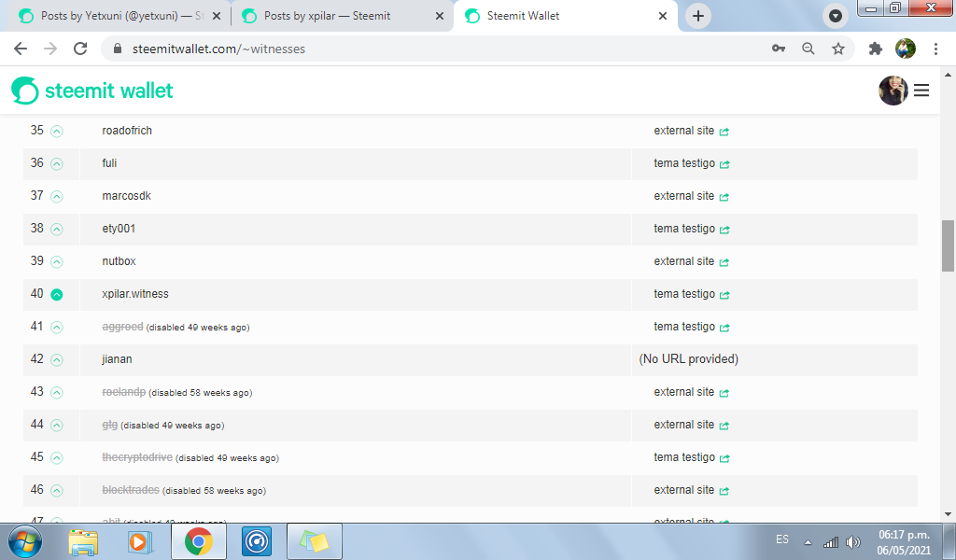Open tab search dropdown arrow
Image resolution: width=956 pixels, height=560 pixels.
coord(836,16)
